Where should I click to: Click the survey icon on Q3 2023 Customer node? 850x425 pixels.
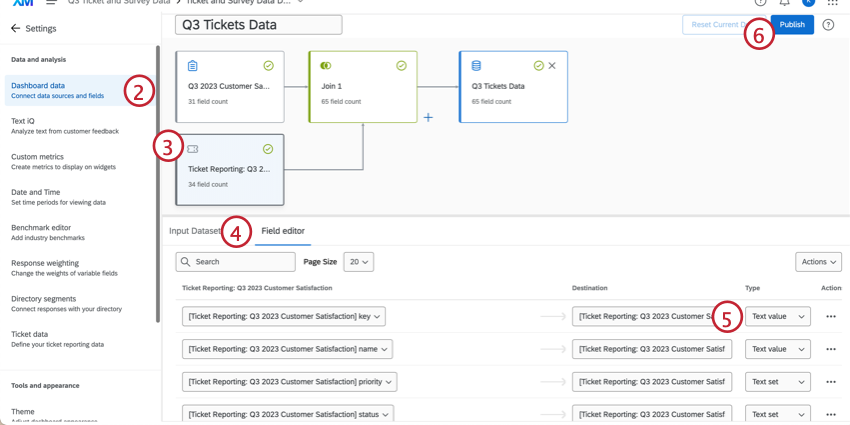(x=193, y=66)
